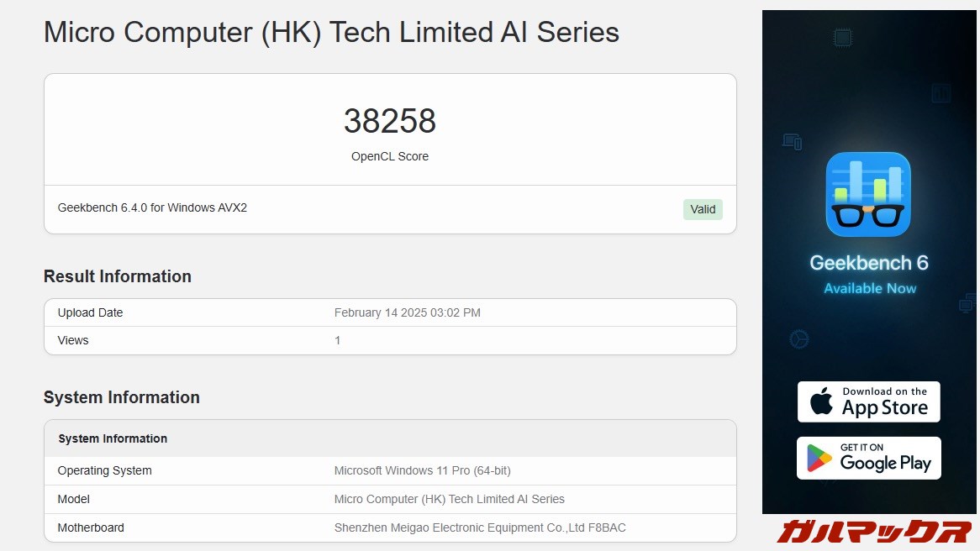The image size is (980, 551).
Task: Click the Views row label
Action: (x=73, y=340)
